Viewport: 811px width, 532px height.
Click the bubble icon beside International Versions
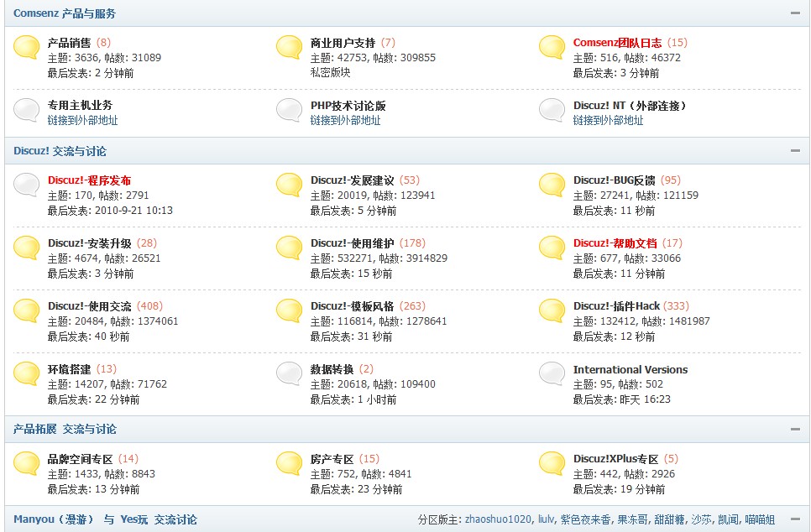[552, 374]
